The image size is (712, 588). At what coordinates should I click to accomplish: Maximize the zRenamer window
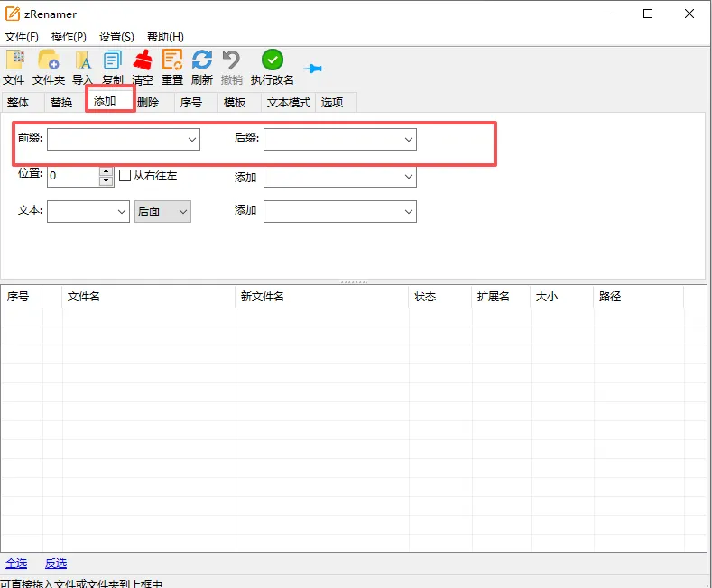coord(648,14)
